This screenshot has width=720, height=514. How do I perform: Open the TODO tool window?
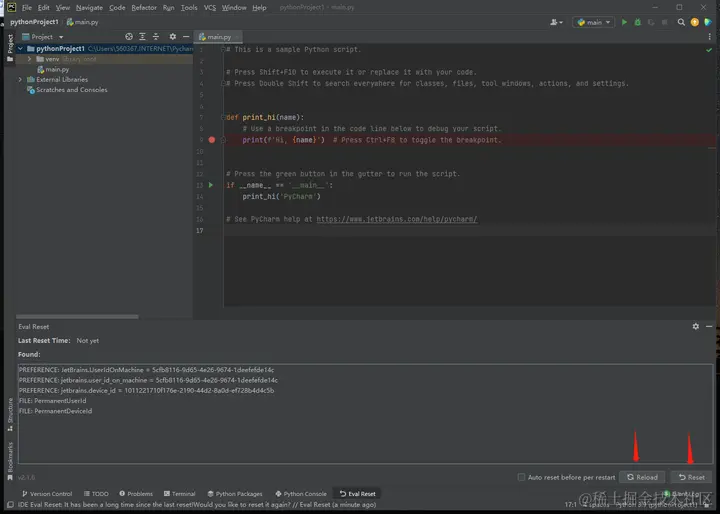point(96,494)
